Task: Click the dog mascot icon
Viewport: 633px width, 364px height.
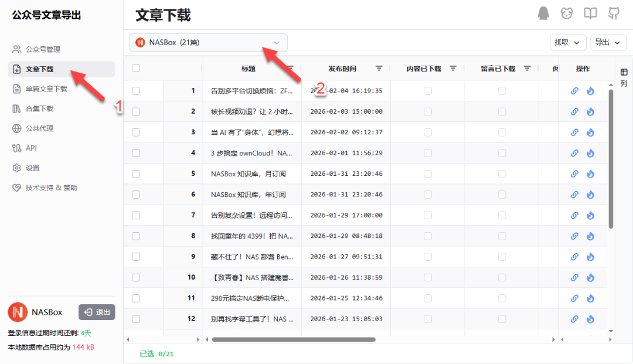Action: tap(566, 13)
